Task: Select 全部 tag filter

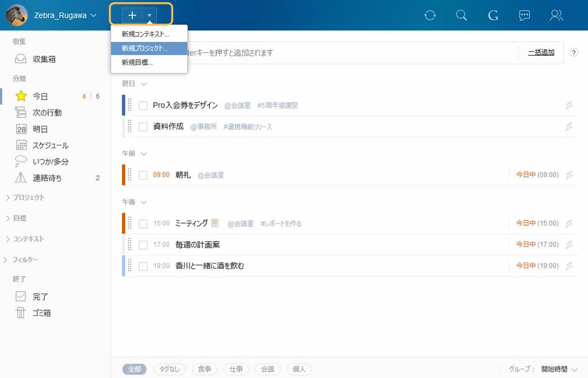Action: coord(134,369)
